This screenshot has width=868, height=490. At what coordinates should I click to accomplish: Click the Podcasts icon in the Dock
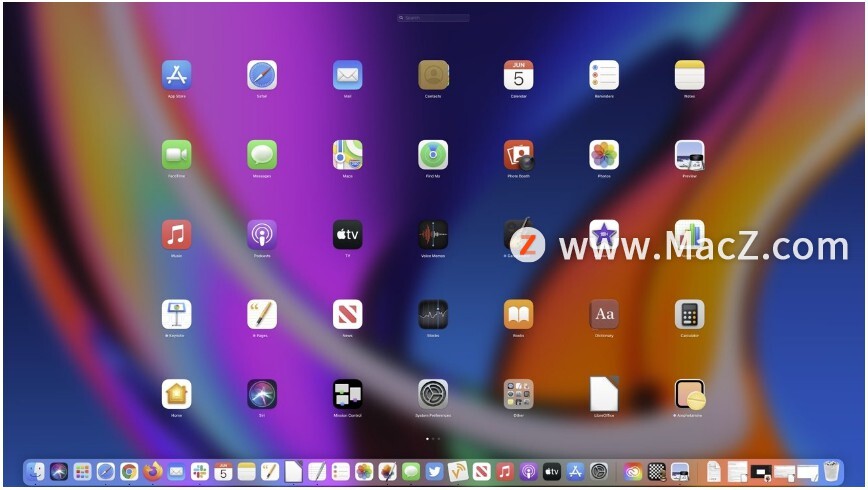point(528,472)
